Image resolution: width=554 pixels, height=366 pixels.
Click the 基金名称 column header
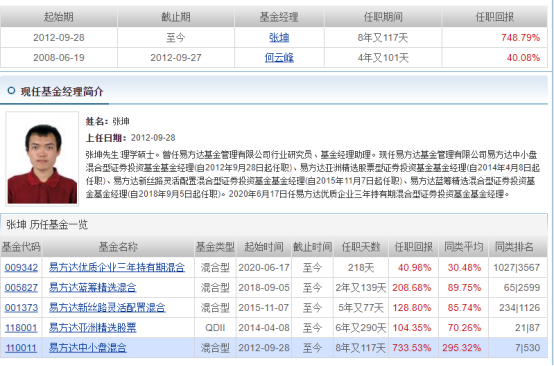coord(118,247)
